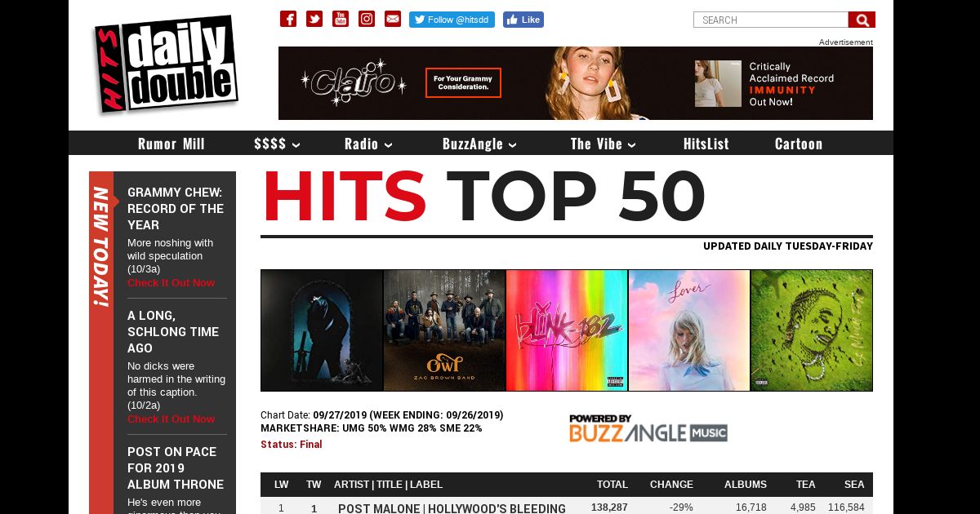The height and width of the screenshot is (514, 980).
Task: Like the page on Facebook
Action: click(x=523, y=20)
